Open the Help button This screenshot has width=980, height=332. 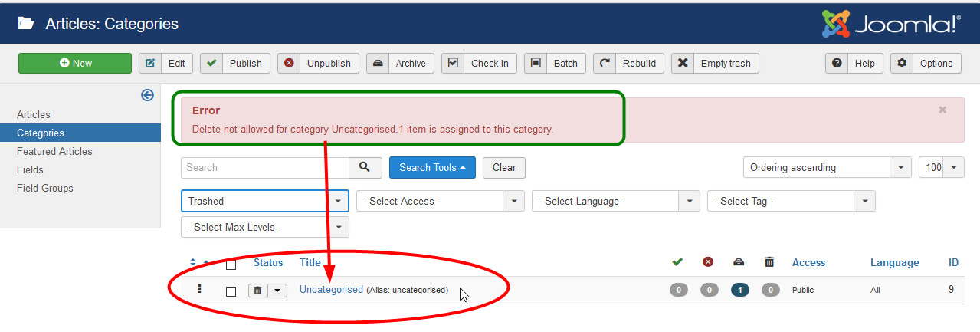(x=854, y=63)
